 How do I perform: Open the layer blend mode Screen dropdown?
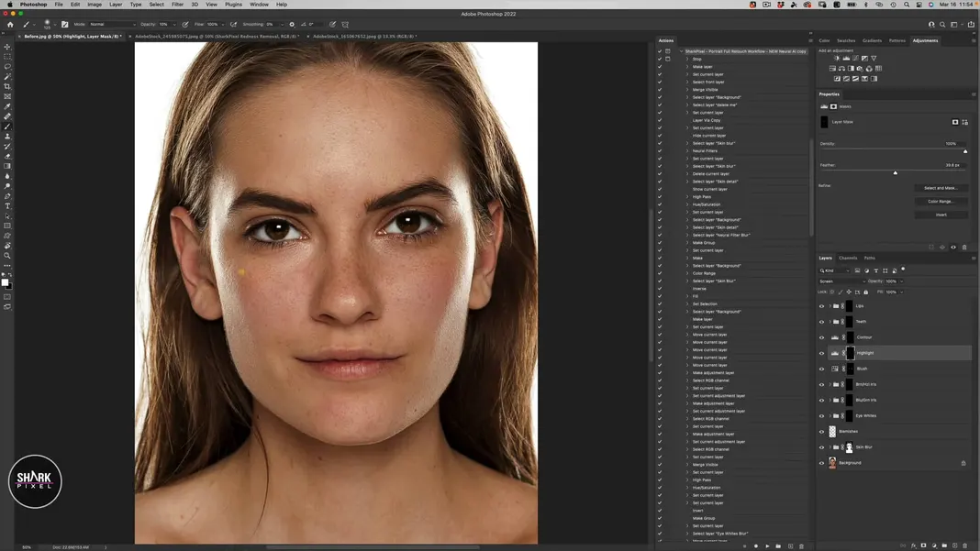pos(842,281)
